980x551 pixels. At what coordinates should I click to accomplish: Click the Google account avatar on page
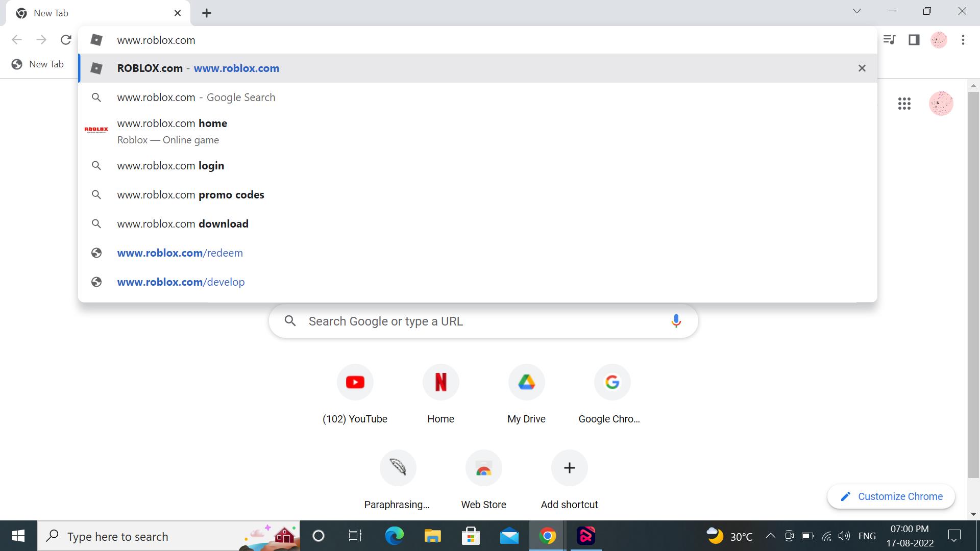point(941,104)
